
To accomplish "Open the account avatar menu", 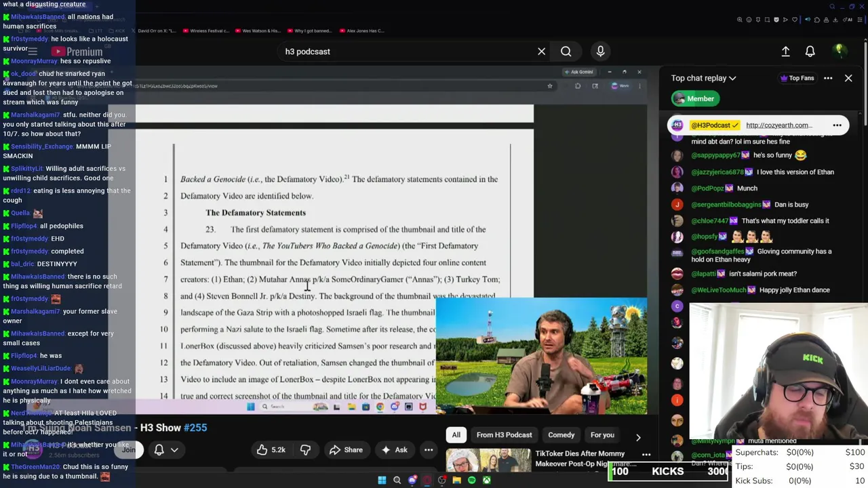I will [839, 51].
